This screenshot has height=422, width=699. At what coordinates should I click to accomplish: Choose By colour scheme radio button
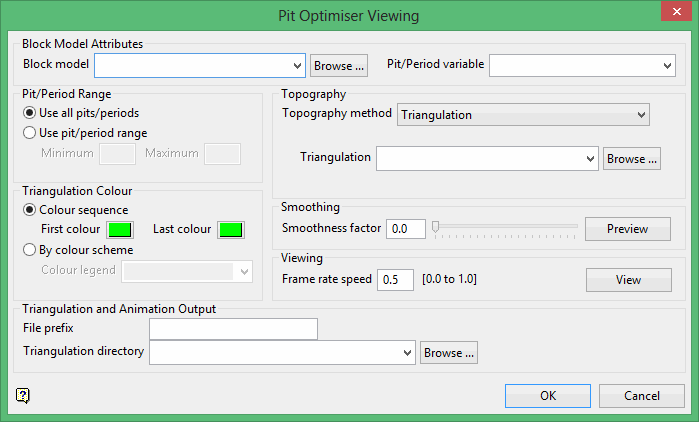click(x=29, y=250)
